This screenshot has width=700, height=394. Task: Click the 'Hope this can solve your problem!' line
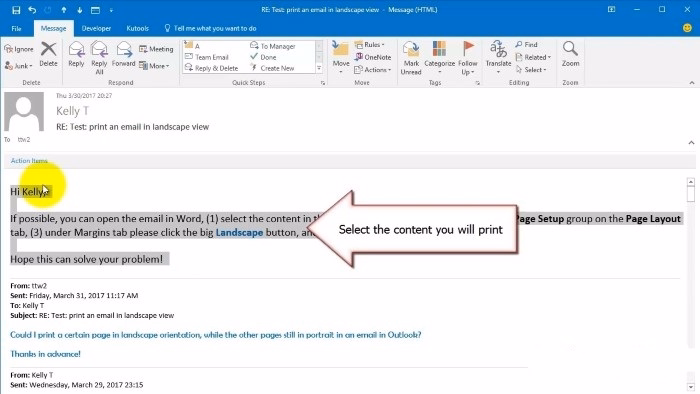[x=87, y=259]
